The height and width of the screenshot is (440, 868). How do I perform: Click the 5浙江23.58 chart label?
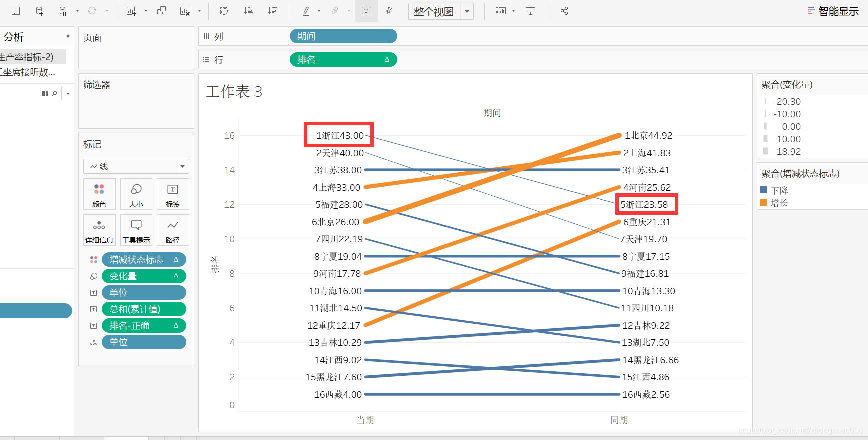[644, 205]
